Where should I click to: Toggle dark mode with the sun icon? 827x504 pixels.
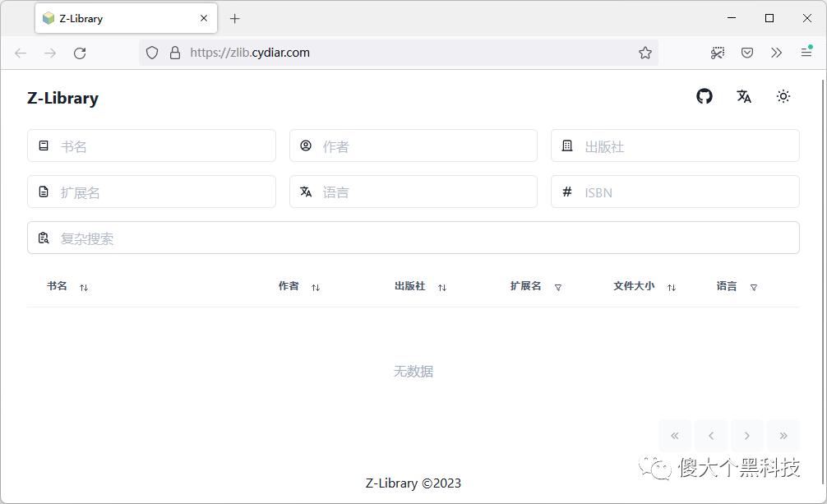pos(783,96)
